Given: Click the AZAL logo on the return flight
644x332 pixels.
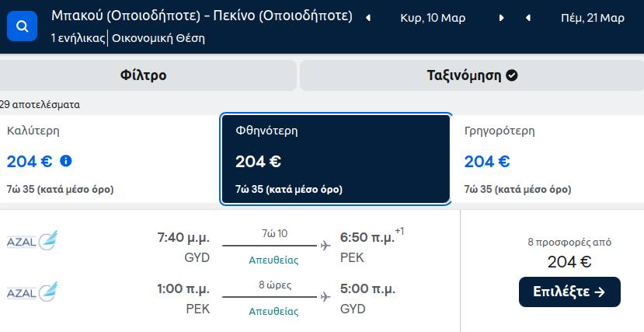Looking at the screenshot, I should click(32, 292).
